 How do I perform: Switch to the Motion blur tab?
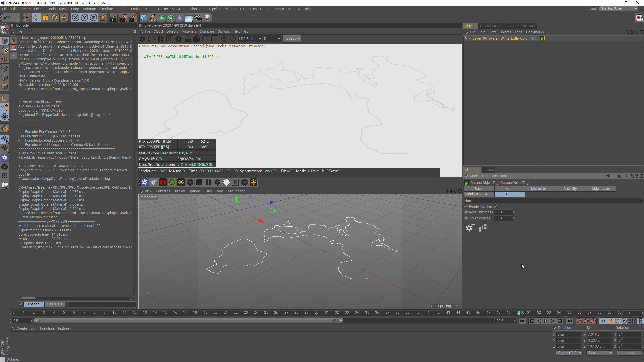click(540, 189)
